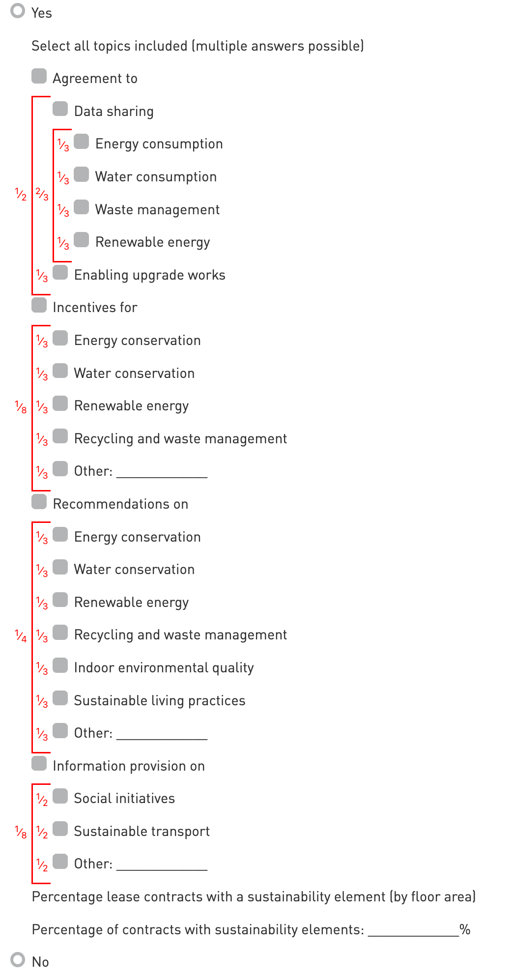Check the Waste management option
The image size is (511, 980).
(x=81, y=207)
